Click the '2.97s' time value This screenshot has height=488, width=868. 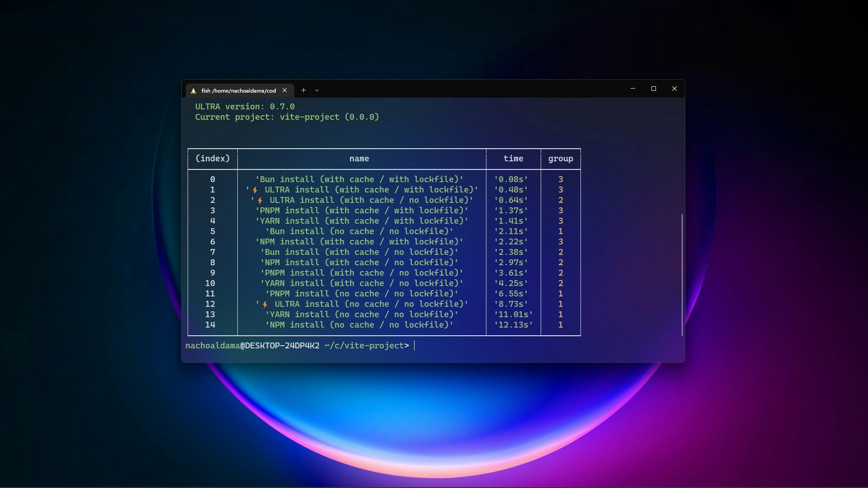(511, 263)
